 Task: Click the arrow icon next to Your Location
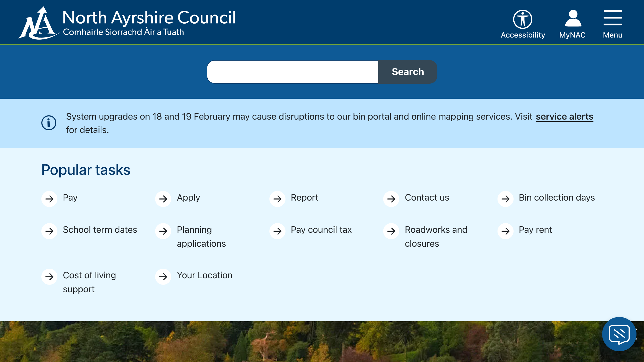click(163, 277)
